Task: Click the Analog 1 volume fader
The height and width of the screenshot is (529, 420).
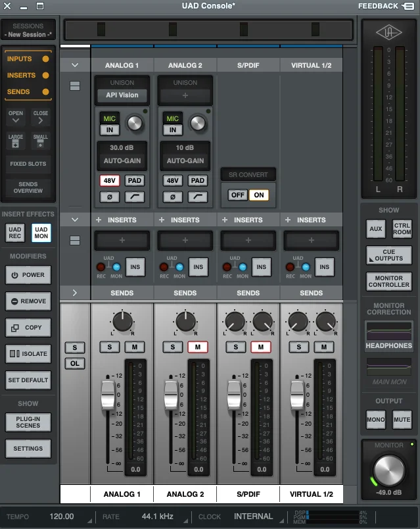Action: click(x=108, y=395)
